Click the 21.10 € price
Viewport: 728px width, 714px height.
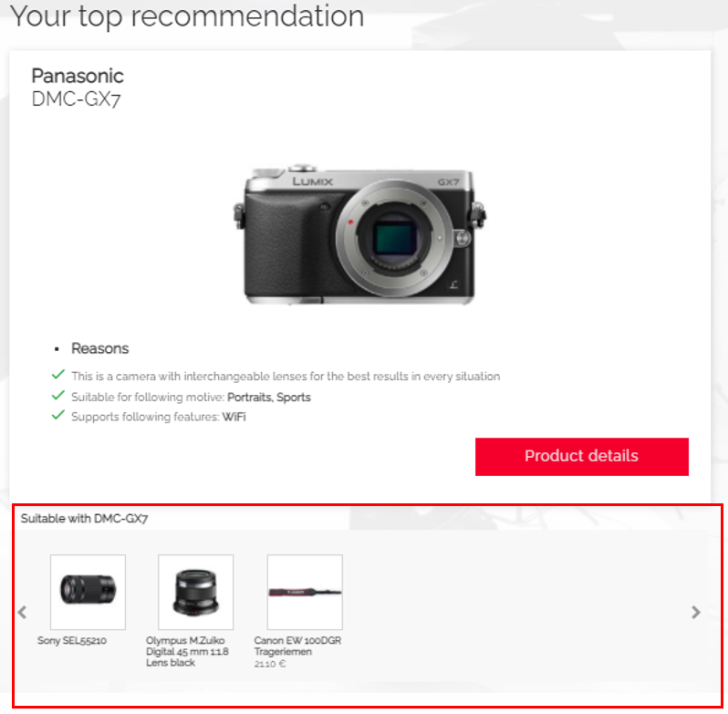tap(270, 664)
